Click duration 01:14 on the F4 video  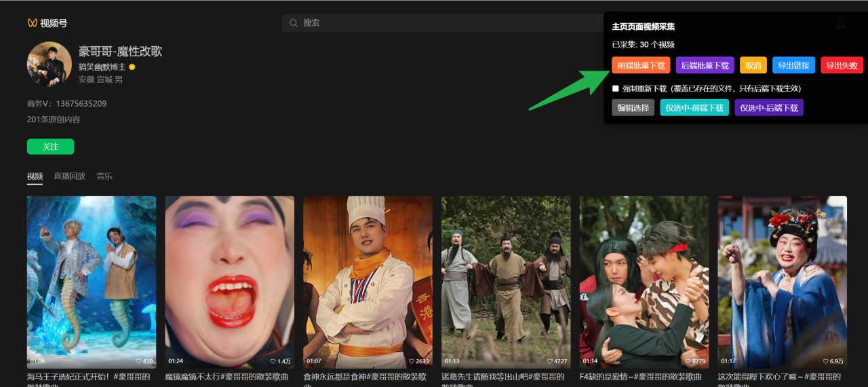pyautogui.click(x=591, y=361)
